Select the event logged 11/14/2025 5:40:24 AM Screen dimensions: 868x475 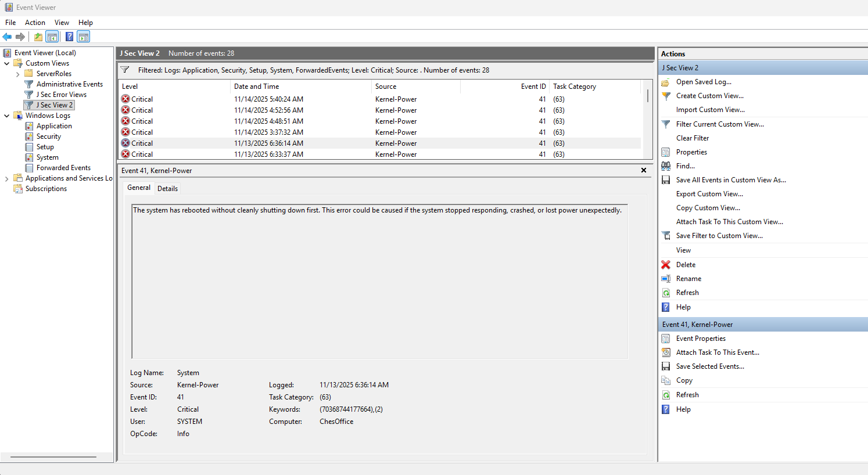(x=380, y=99)
